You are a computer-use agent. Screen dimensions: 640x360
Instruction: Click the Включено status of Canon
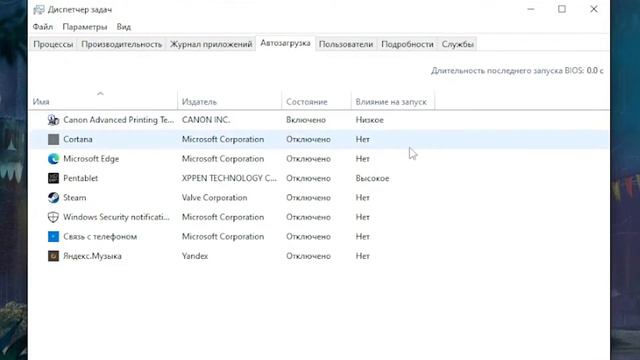click(x=306, y=120)
